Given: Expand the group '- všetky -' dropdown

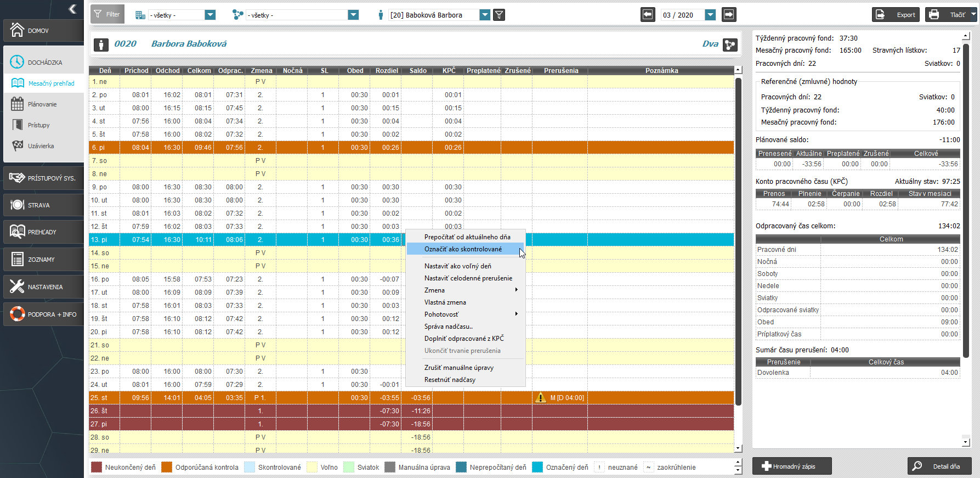Looking at the screenshot, I should click(x=353, y=15).
